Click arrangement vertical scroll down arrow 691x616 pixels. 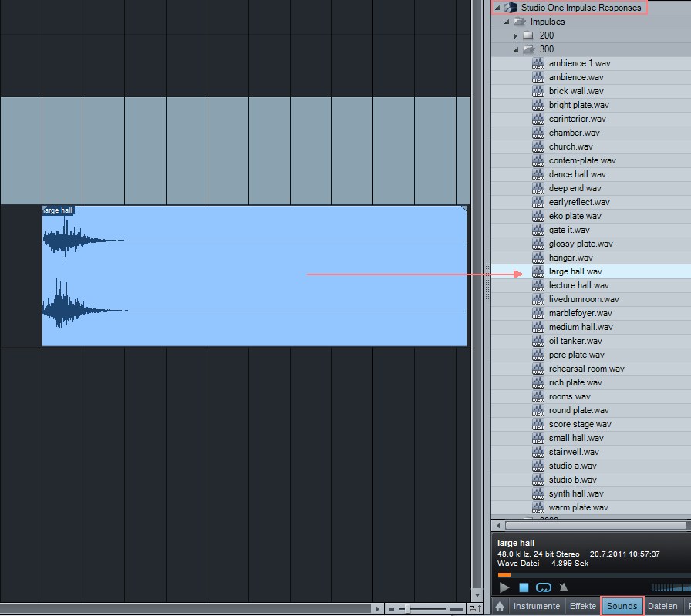tap(477, 595)
